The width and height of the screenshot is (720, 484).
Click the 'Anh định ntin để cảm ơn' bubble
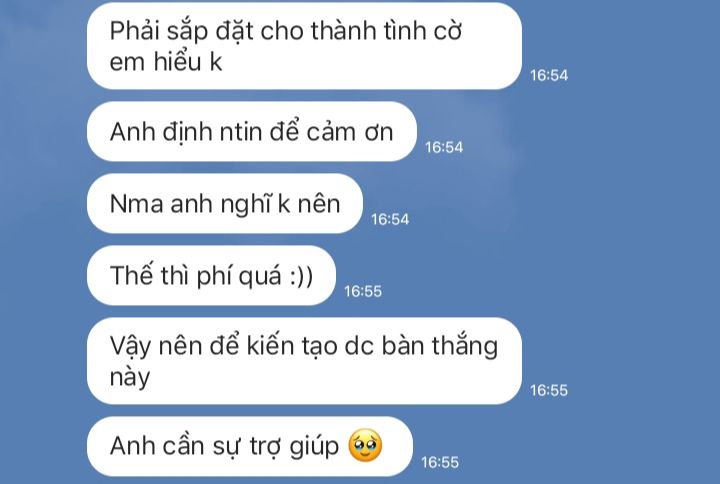(x=252, y=132)
